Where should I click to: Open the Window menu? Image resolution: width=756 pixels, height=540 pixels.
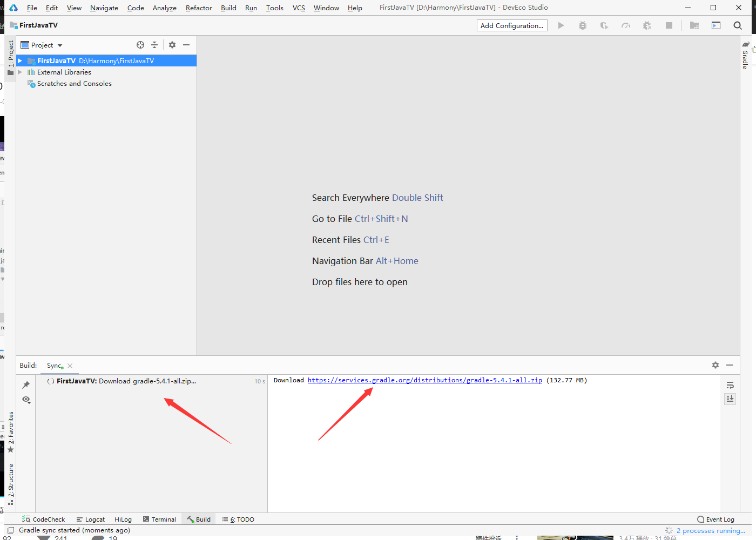point(326,8)
